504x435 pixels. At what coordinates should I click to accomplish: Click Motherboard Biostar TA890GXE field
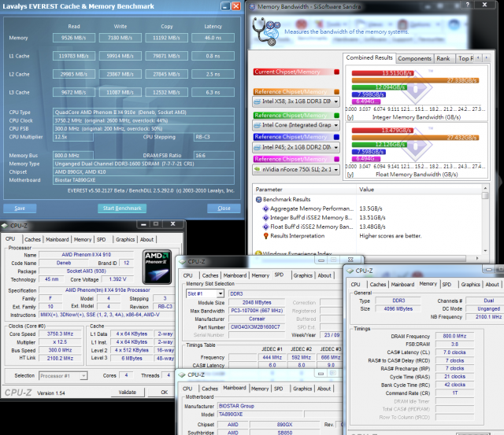point(143,180)
